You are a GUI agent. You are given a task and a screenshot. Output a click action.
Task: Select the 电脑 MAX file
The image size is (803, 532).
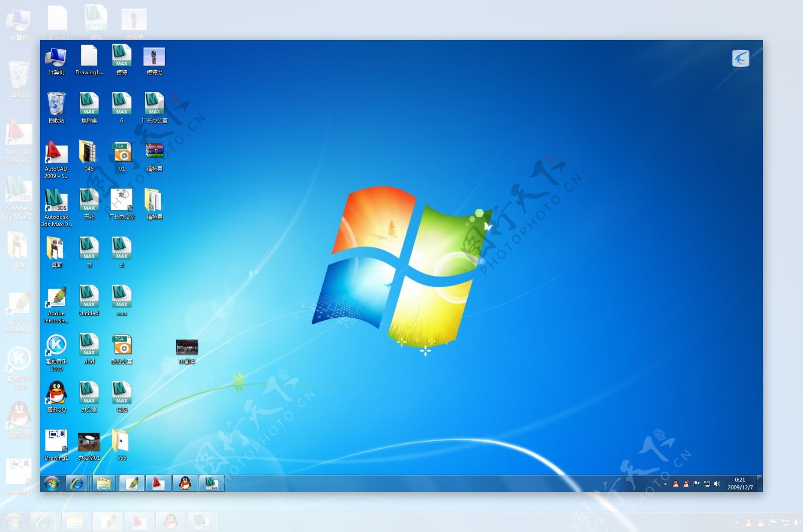point(121,397)
